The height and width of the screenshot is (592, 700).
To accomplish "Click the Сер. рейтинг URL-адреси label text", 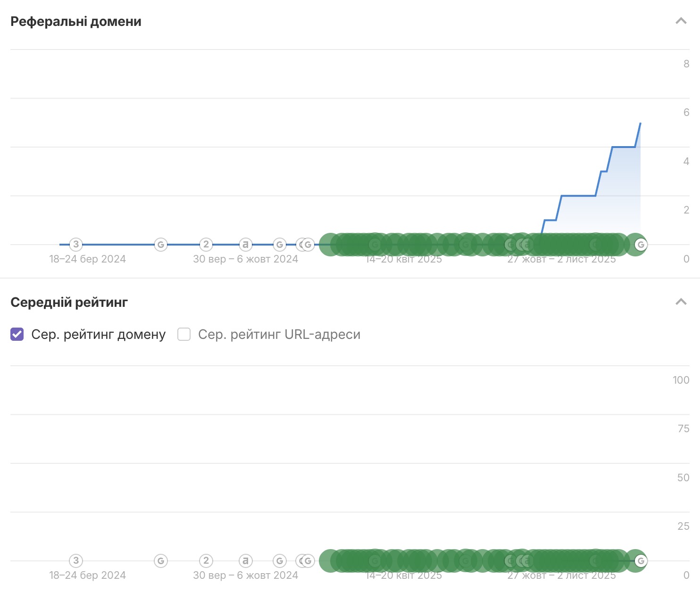I will [x=279, y=334].
